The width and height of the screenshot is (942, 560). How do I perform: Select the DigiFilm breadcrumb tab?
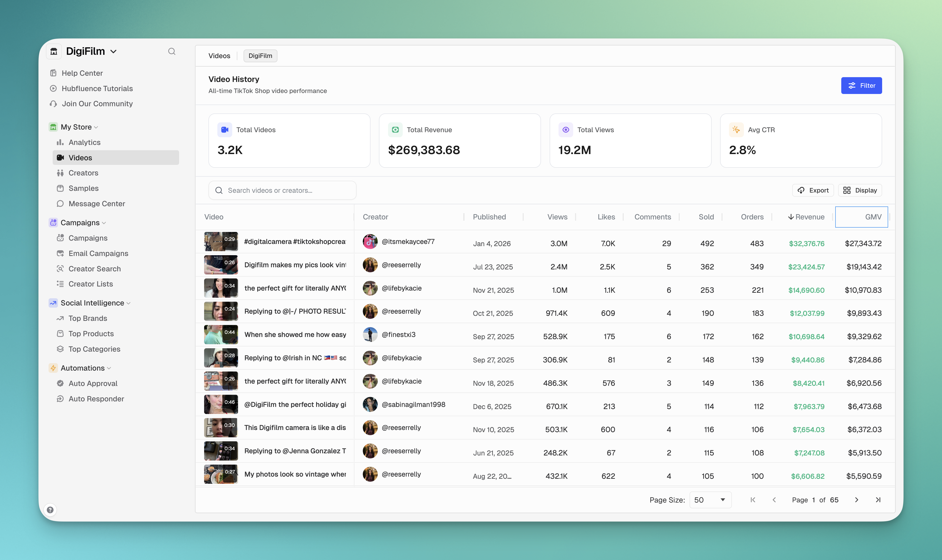(x=260, y=56)
